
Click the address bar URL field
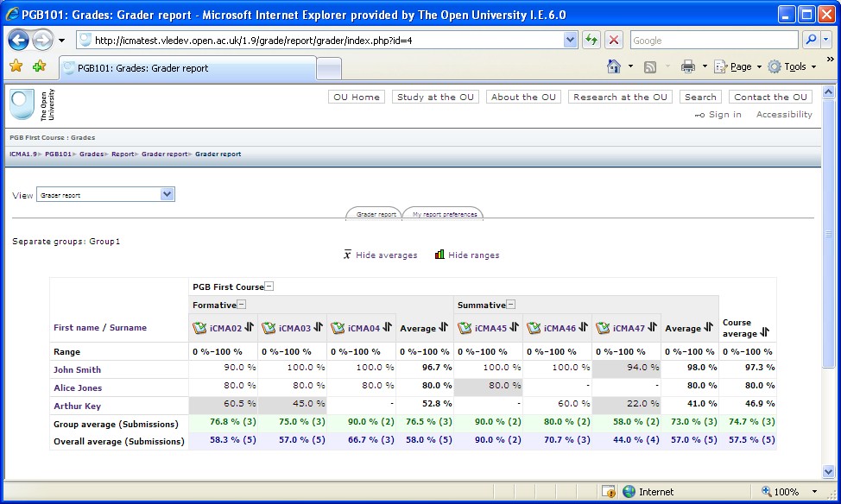click(x=327, y=41)
